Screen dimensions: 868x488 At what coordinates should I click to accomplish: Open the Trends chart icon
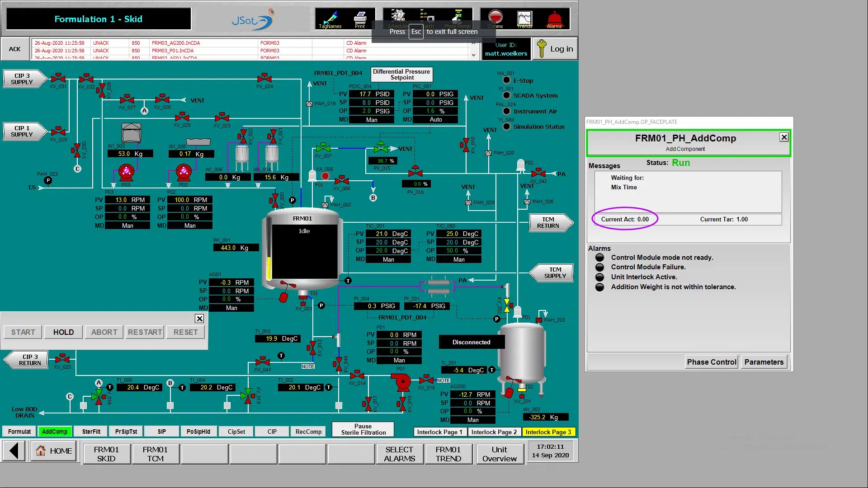(524, 19)
